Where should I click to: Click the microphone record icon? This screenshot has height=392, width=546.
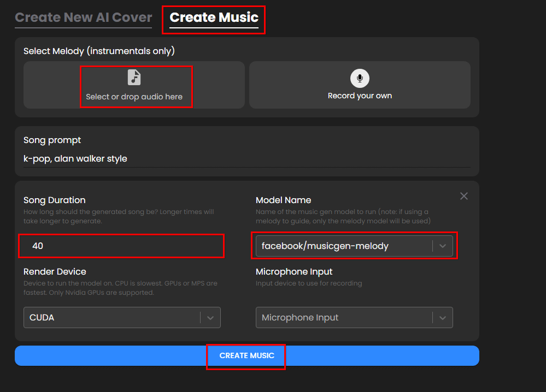pyautogui.click(x=360, y=79)
